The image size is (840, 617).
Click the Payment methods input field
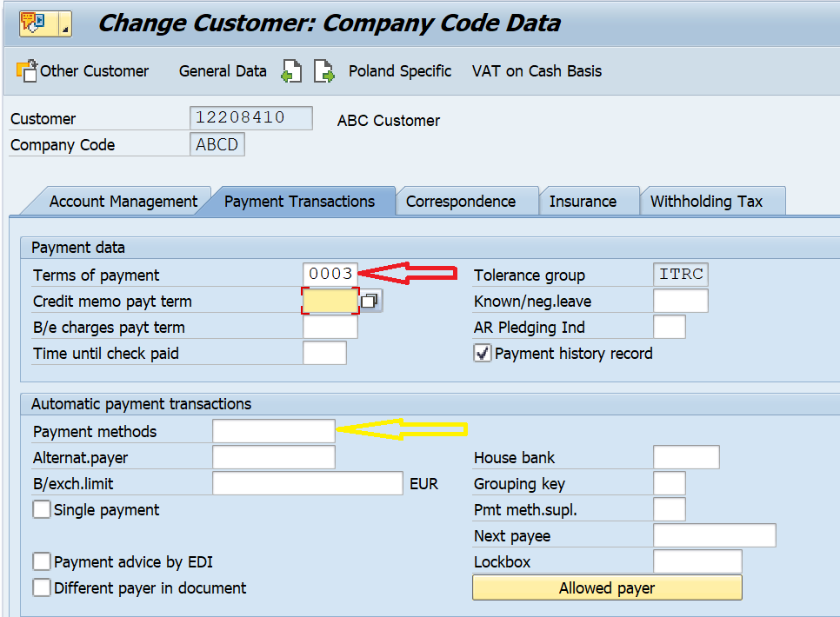coord(274,431)
